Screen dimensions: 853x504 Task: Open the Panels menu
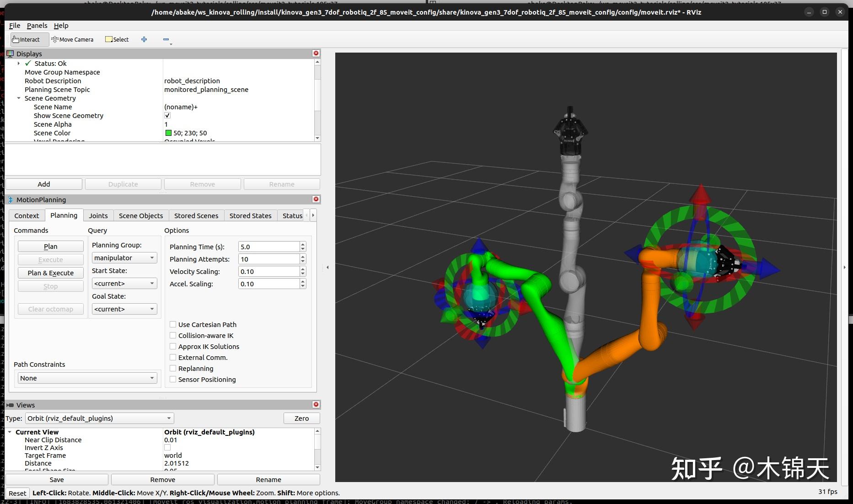coord(37,26)
